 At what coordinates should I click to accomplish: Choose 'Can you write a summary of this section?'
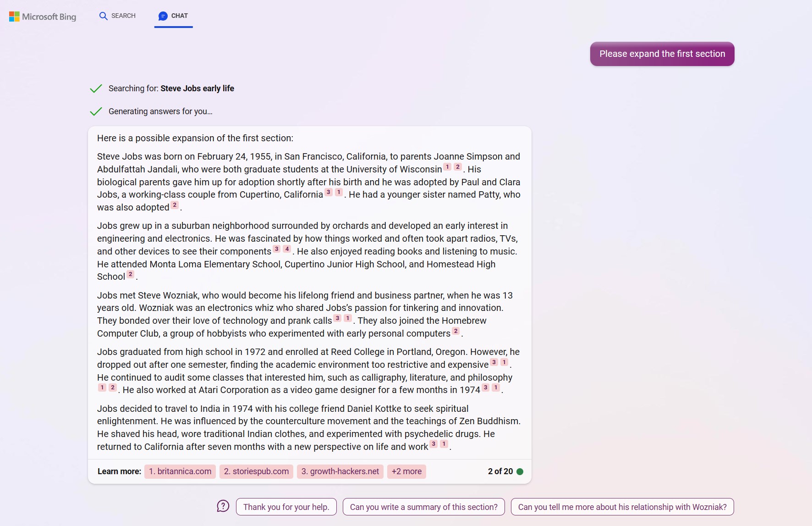click(x=424, y=507)
